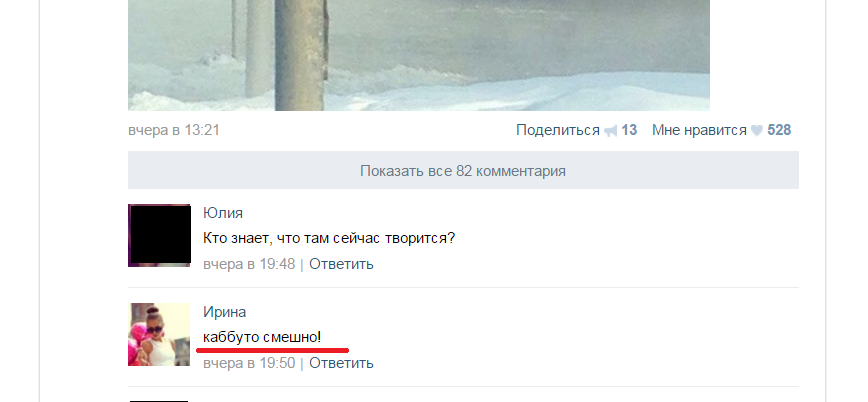This screenshot has height=402, width=868.
Task: Click comment text Кто знает, что там
Action: tap(267, 239)
